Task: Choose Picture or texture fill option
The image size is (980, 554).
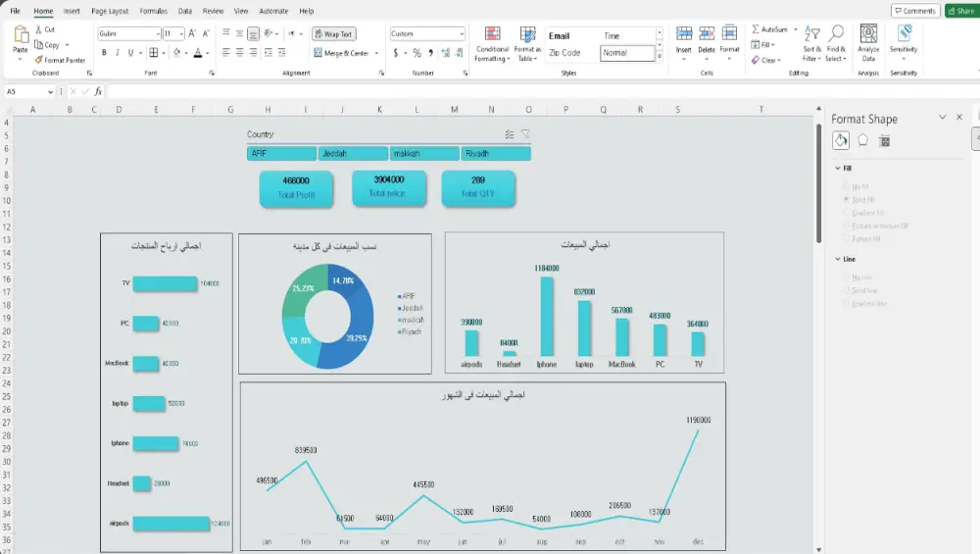Action: (847, 226)
